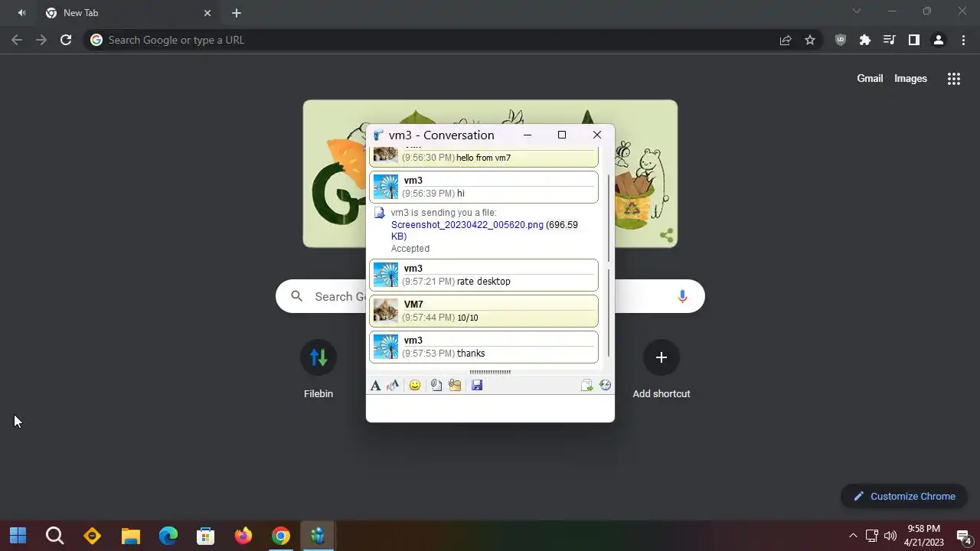The image size is (980, 551).
Task: Open Firefox from taskbar
Action: tap(243, 536)
